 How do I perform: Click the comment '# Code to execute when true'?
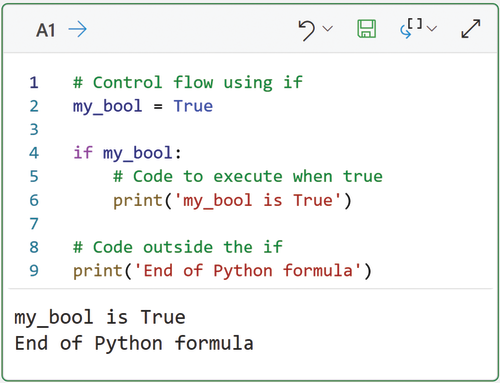pyautogui.click(x=248, y=177)
